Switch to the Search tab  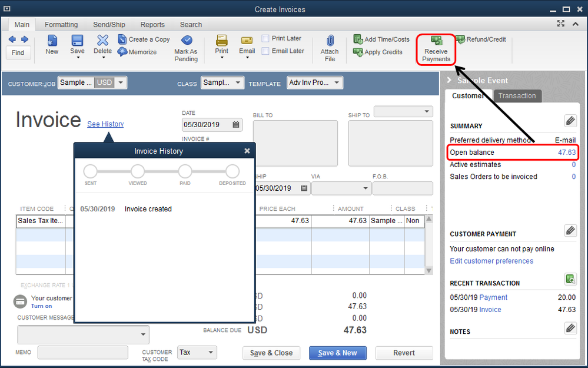point(191,25)
